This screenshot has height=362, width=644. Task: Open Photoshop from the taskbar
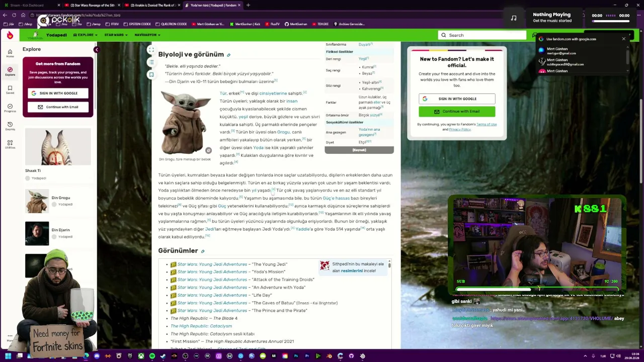[x=296, y=356]
